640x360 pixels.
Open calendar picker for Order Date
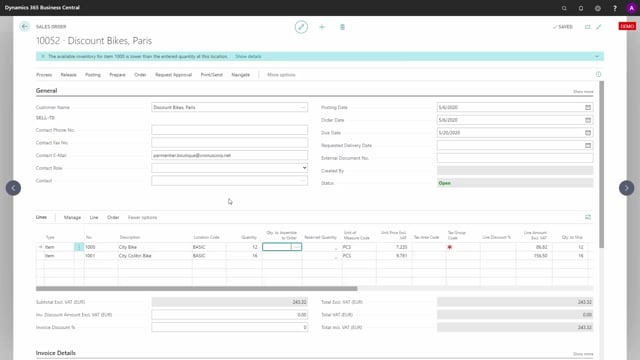point(588,120)
